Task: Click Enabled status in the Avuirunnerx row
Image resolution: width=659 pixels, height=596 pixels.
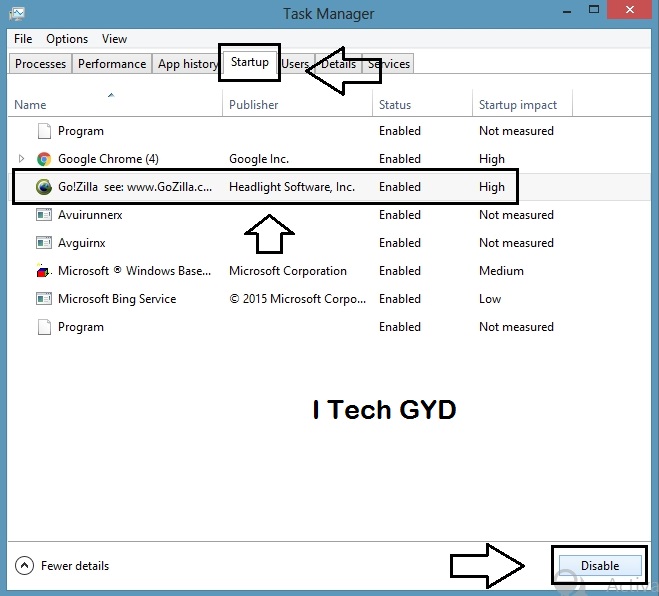Action: pyautogui.click(x=400, y=215)
